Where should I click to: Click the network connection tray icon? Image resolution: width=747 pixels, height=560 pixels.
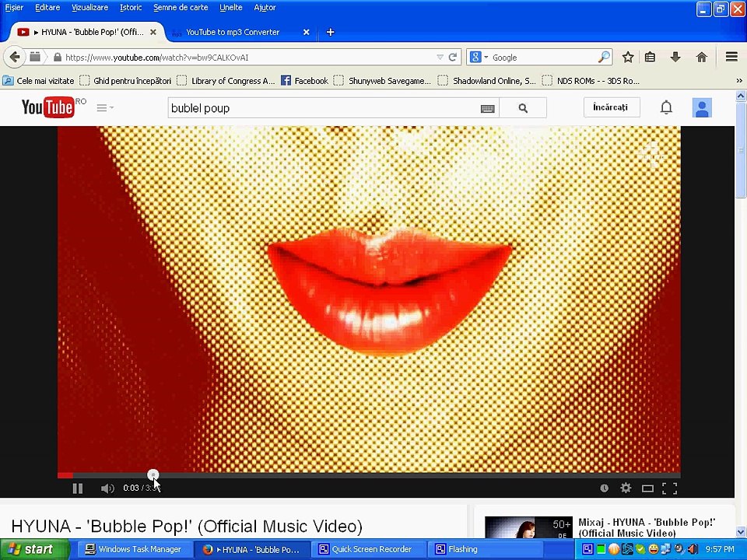pyautogui.click(x=665, y=549)
